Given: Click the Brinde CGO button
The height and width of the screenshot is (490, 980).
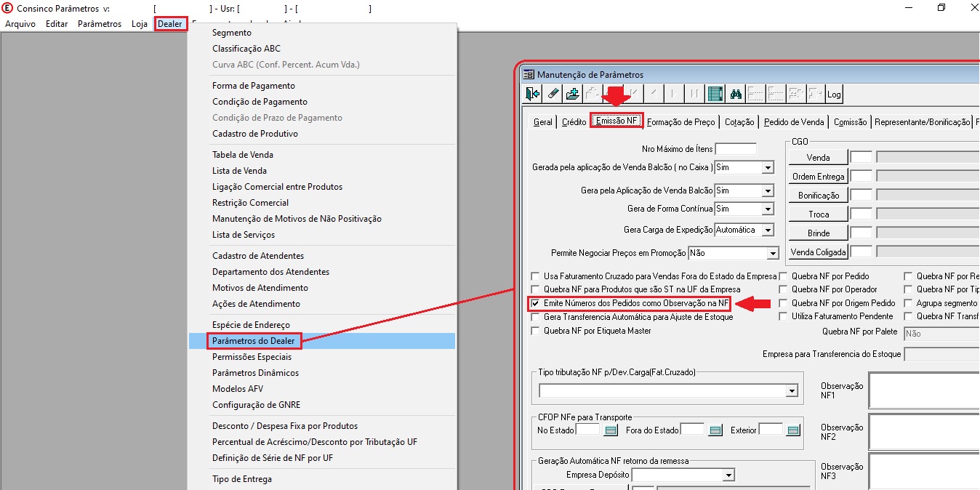Looking at the screenshot, I should tap(818, 233).
